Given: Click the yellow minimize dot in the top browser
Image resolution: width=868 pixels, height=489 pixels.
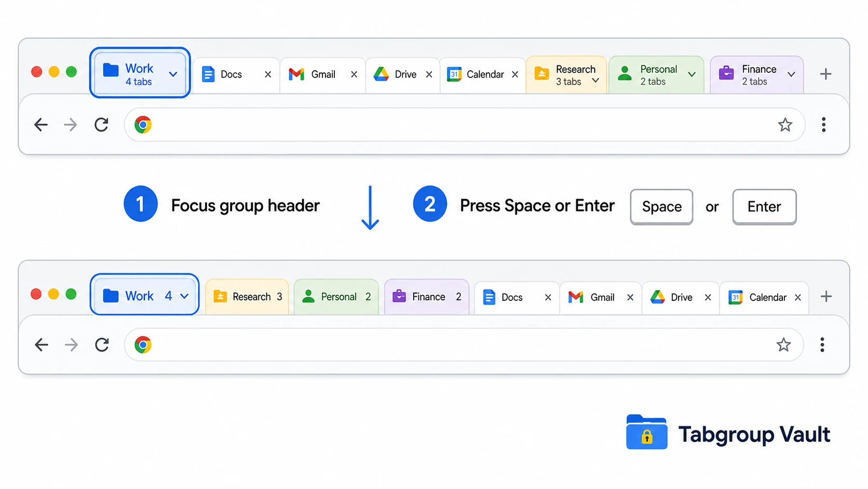Looking at the screenshot, I should [x=54, y=72].
